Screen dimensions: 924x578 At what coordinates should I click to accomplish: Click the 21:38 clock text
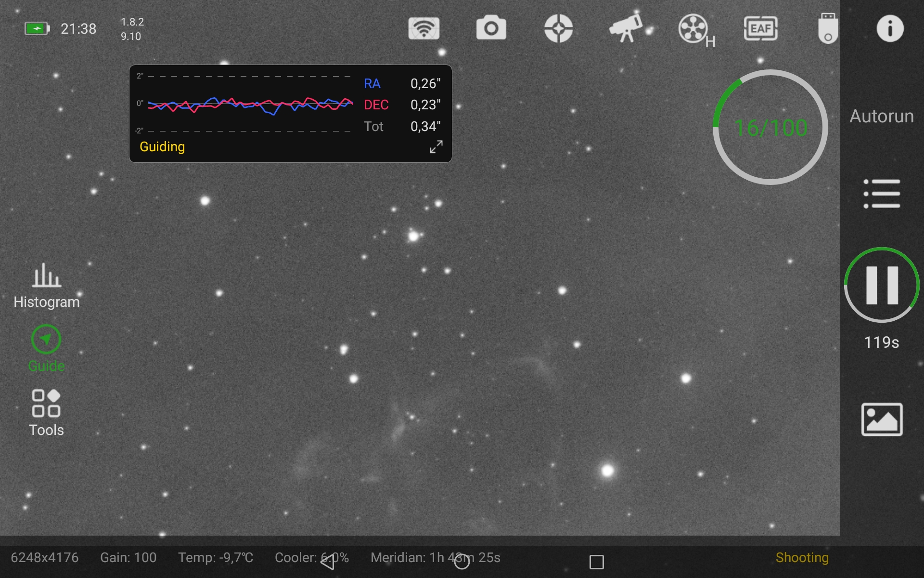click(x=78, y=29)
